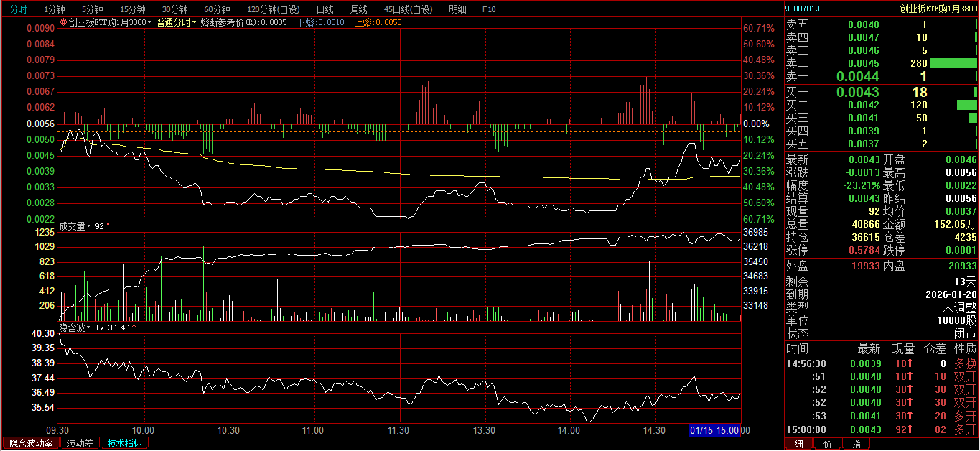The height and width of the screenshot is (451, 980).
Task: Expand the 隐含波 indicator dropdown
Action: pyautogui.click(x=89, y=327)
